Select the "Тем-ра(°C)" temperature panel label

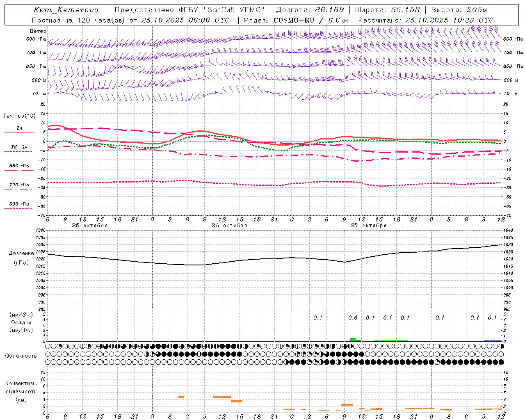pos(19,116)
